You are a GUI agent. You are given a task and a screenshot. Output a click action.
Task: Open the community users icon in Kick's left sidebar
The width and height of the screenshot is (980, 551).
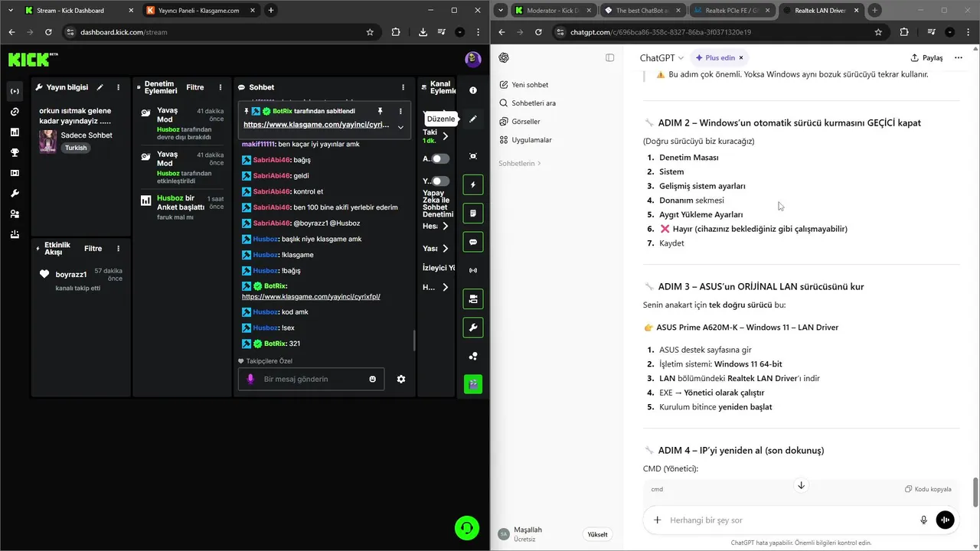coord(15,214)
